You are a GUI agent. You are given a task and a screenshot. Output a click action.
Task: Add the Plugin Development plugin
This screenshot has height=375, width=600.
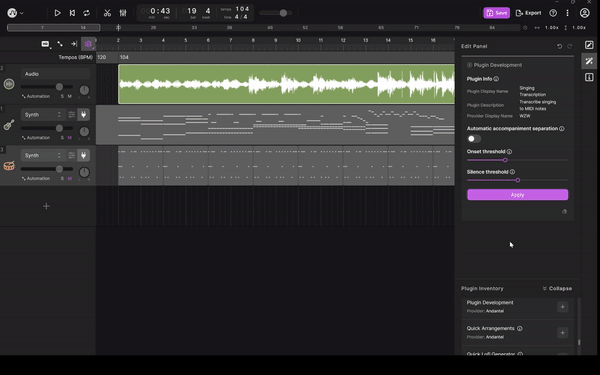coord(562,307)
